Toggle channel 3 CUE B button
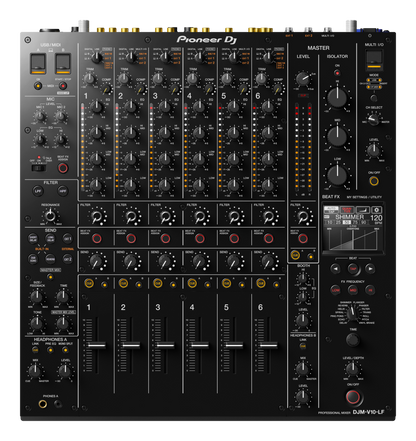 tap(173, 285)
